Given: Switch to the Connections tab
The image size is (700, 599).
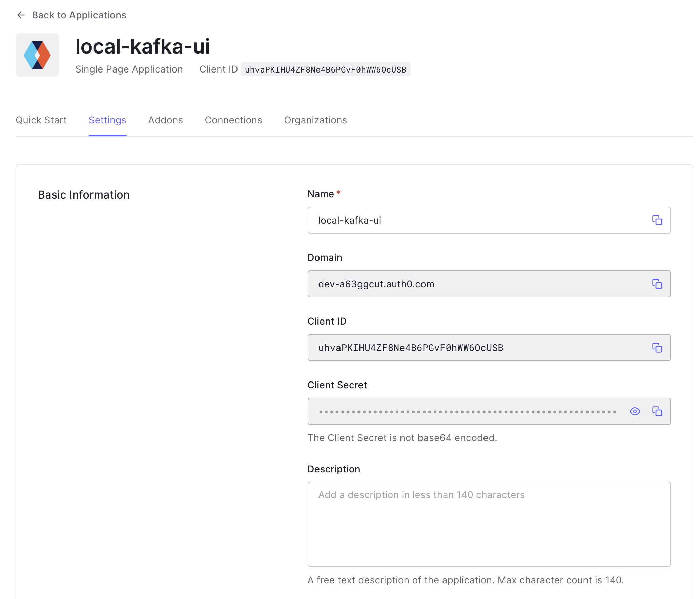Looking at the screenshot, I should [233, 120].
